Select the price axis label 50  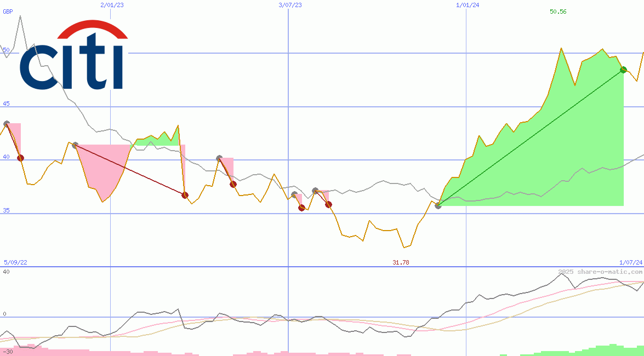[x=6, y=50]
